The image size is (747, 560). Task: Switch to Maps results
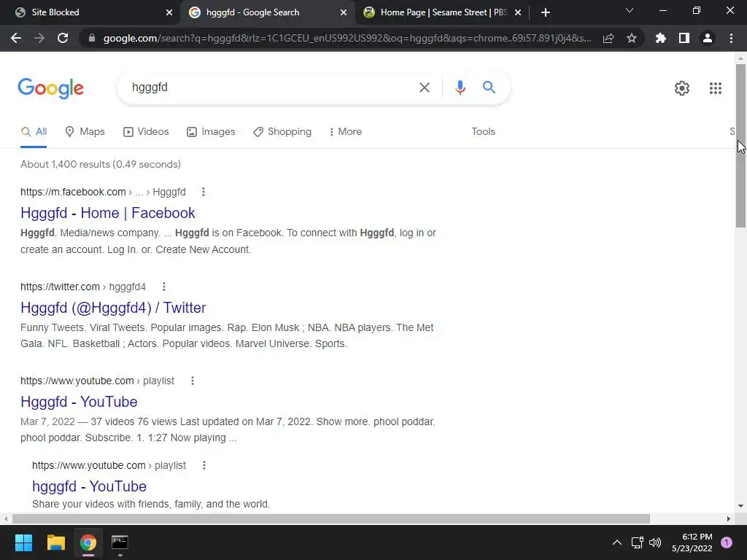pos(85,132)
